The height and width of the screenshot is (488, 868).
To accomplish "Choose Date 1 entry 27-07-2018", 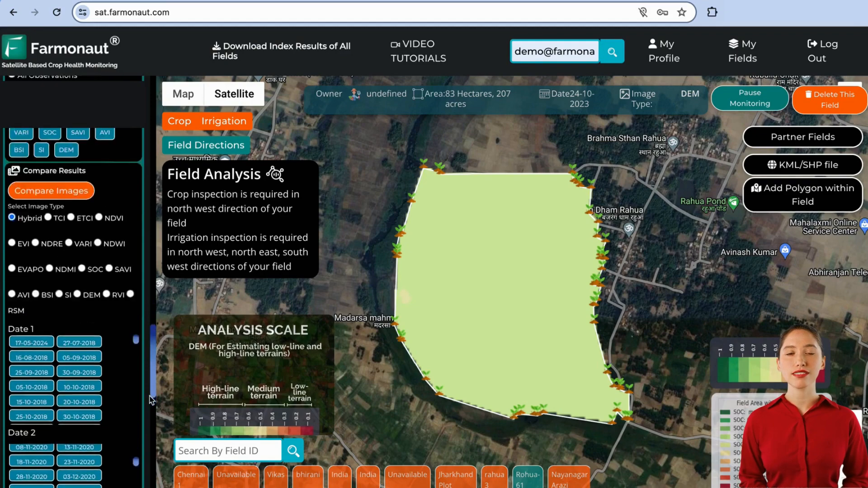I will [79, 343].
